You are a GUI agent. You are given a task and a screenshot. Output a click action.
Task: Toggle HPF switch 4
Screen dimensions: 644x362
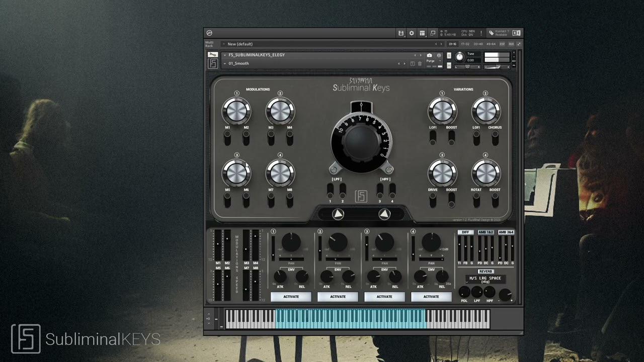click(x=392, y=190)
